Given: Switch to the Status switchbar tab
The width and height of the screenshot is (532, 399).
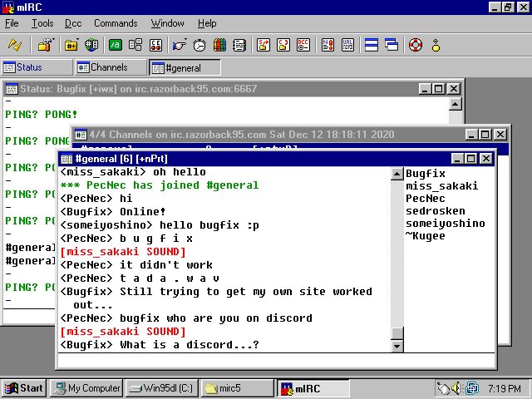Looking at the screenshot, I should [x=35, y=67].
